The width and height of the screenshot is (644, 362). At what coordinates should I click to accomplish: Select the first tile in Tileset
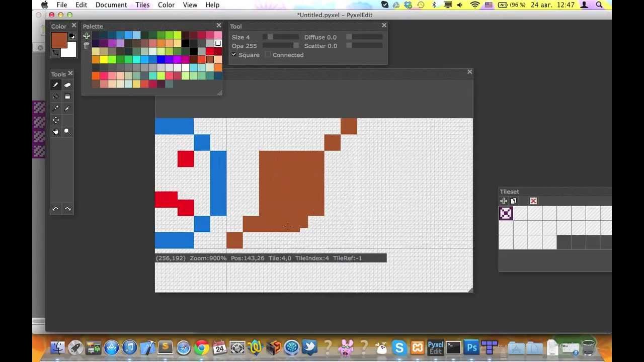pos(506,213)
